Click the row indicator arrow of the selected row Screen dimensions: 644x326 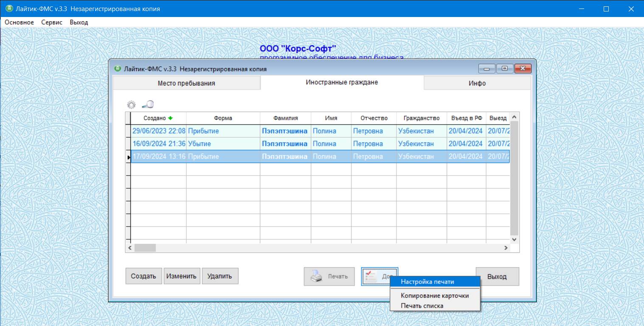(x=129, y=157)
